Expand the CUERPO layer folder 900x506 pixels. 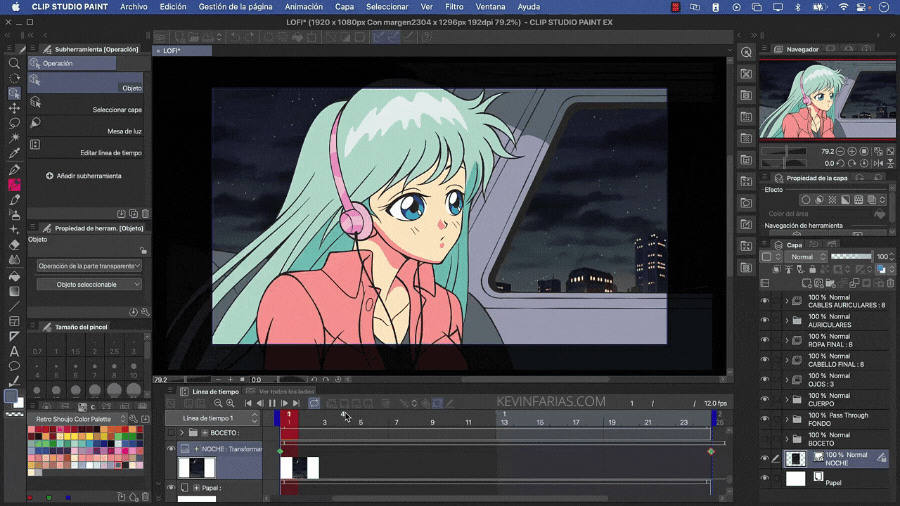787,399
